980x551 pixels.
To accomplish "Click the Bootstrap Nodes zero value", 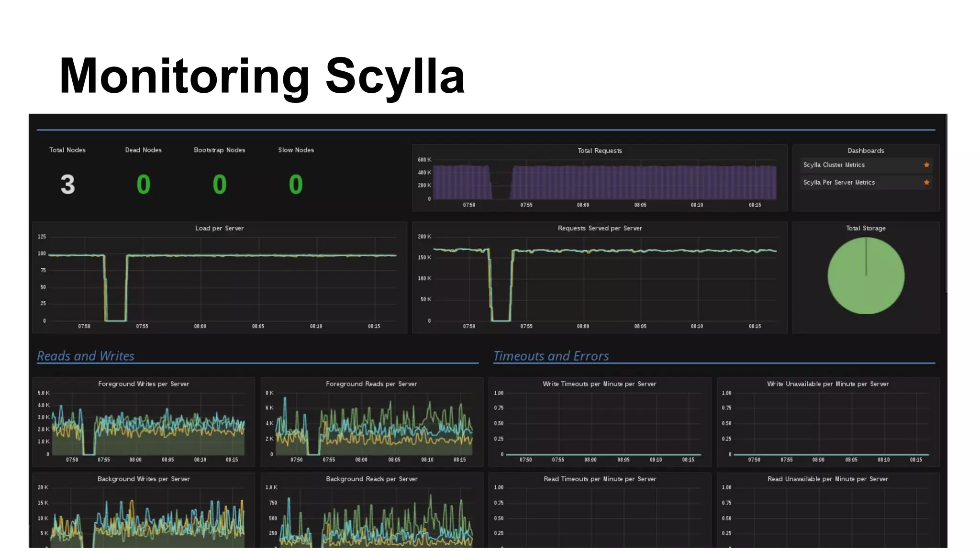I will coord(219,185).
